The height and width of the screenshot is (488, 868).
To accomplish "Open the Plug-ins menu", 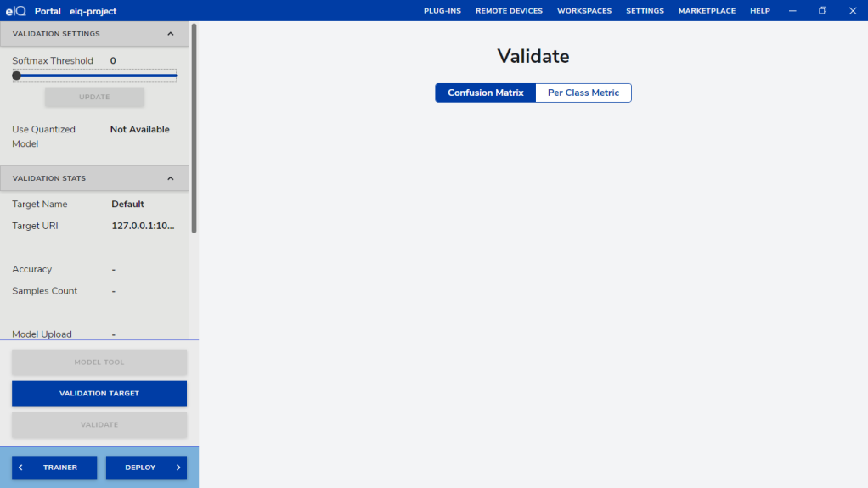I will pos(442,11).
